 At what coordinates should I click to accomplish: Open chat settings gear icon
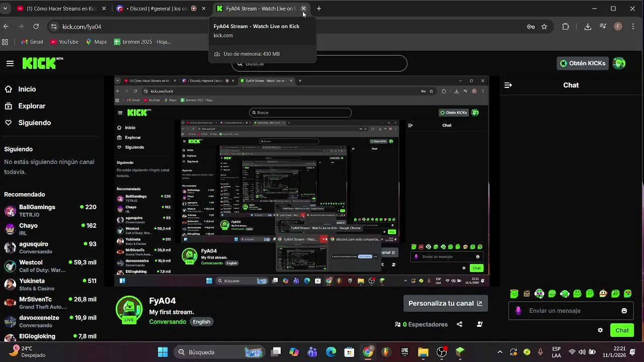coord(600,330)
